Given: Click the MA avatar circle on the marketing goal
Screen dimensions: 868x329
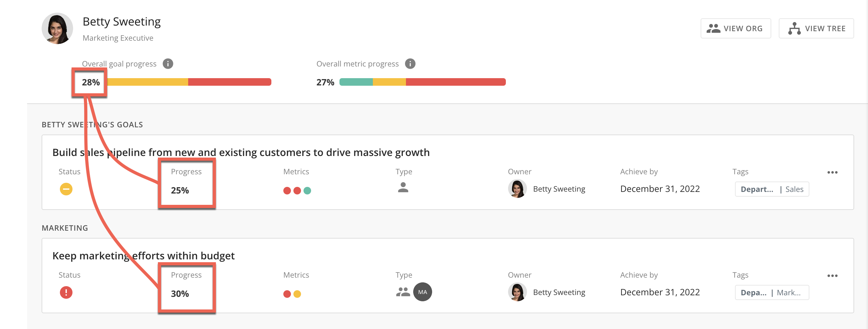Looking at the screenshot, I should click(x=423, y=291).
